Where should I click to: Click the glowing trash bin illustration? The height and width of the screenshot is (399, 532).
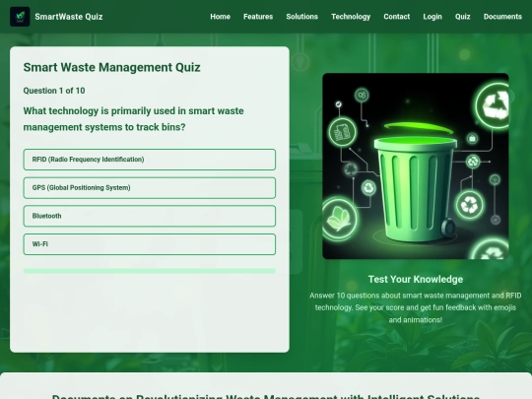click(416, 166)
